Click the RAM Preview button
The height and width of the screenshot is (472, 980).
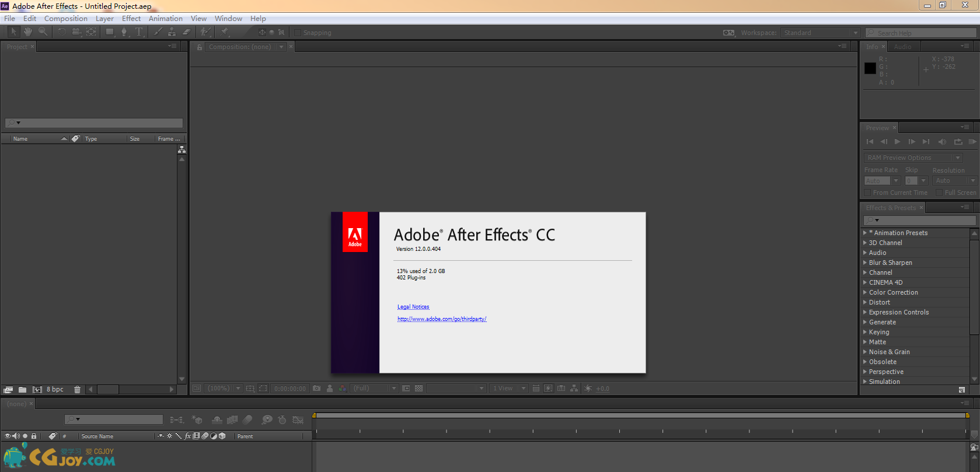[x=972, y=142]
